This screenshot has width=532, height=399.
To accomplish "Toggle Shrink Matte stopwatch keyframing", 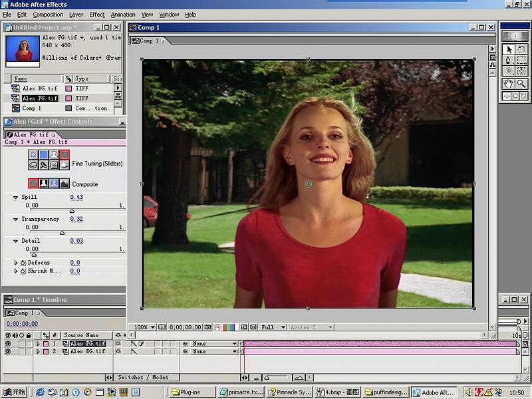I will click(23, 271).
